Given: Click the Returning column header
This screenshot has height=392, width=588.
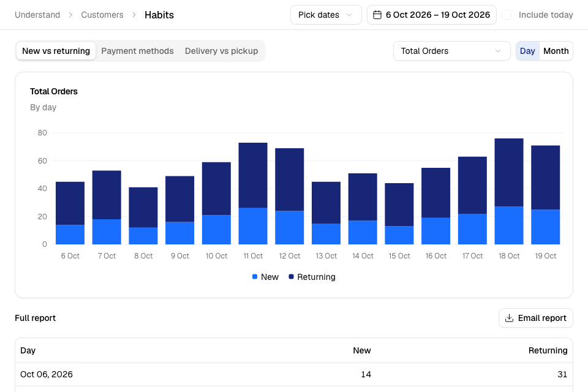Looking at the screenshot, I should (x=548, y=350).
